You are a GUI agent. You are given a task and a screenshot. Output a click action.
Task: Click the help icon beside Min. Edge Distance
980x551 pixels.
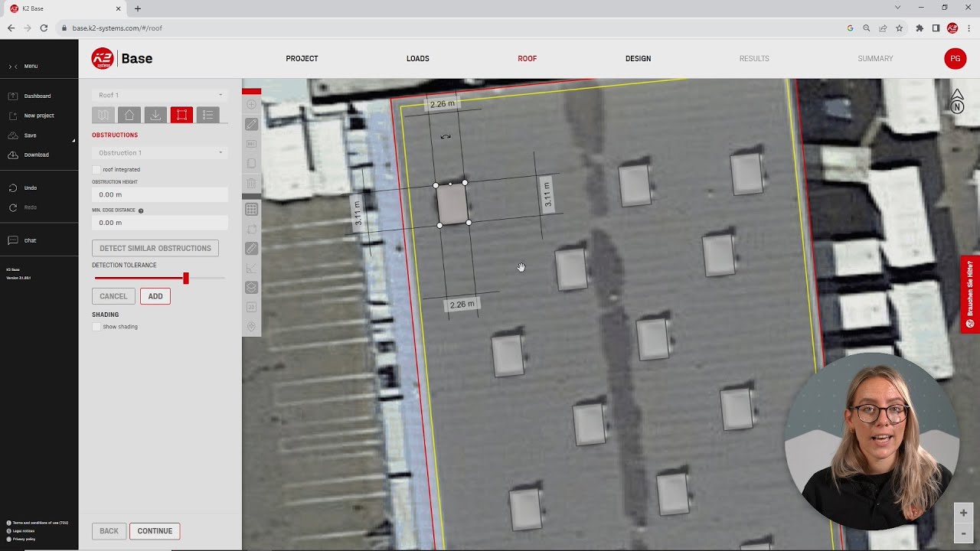click(x=141, y=210)
